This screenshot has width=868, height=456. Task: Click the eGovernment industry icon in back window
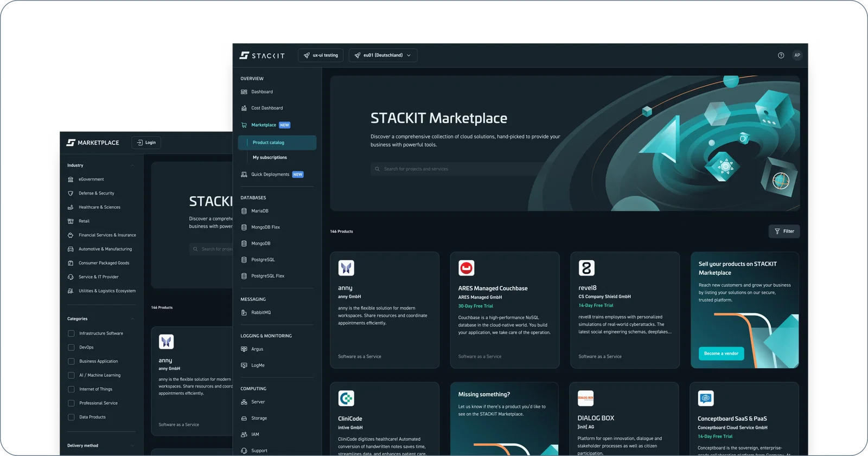(x=71, y=179)
